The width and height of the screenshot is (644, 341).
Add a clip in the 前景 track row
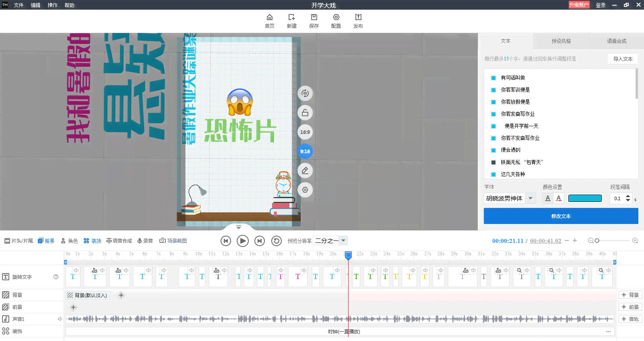coord(73,307)
